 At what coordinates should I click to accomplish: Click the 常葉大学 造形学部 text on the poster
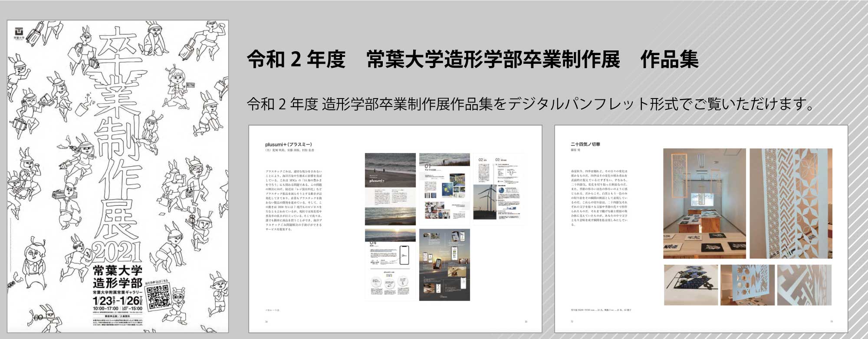coord(117,277)
